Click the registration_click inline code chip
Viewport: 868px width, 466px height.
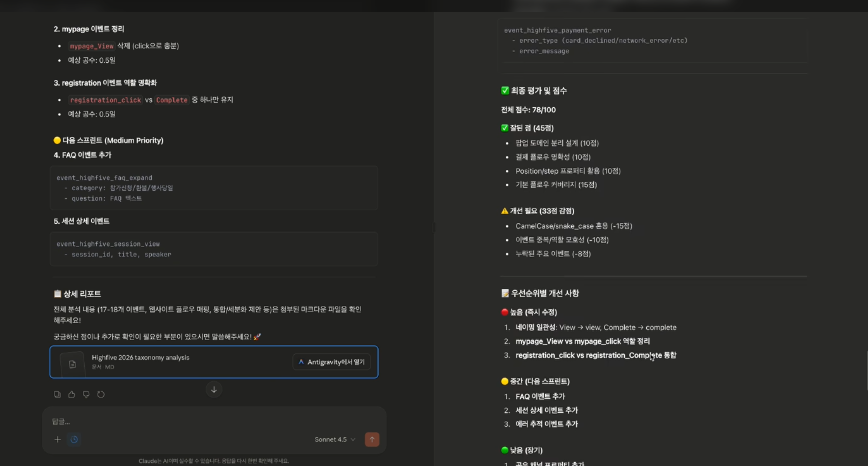click(105, 100)
